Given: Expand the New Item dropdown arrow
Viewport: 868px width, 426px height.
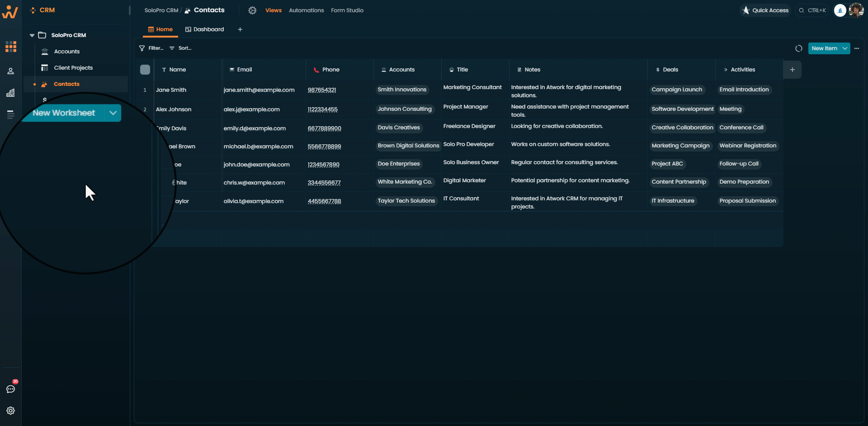Looking at the screenshot, I should [x=845, y=48].
